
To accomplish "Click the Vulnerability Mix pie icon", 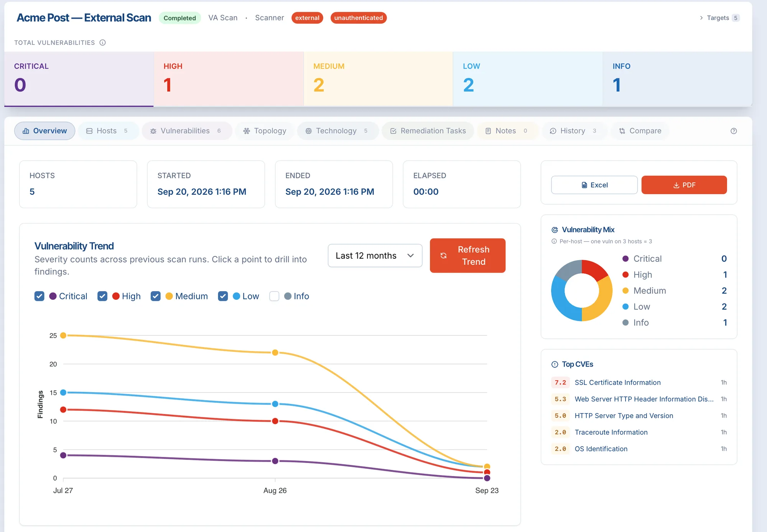I will (555, 230).
